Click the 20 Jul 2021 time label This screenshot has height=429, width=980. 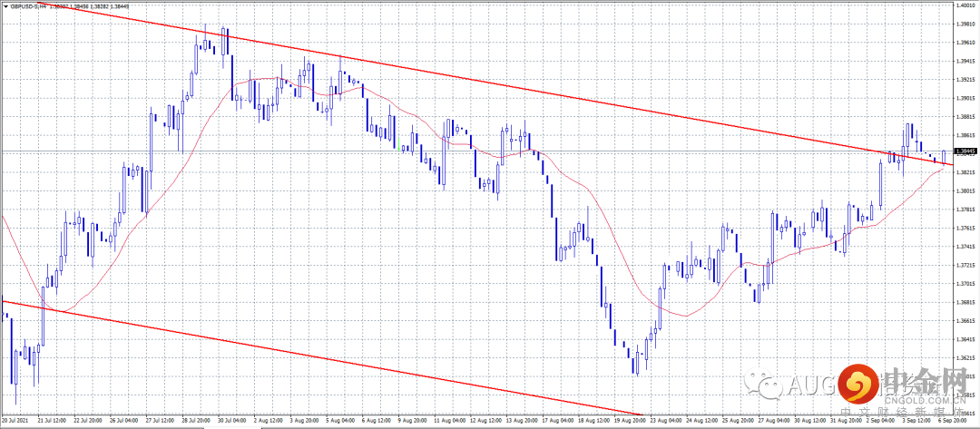click(15, 418)
